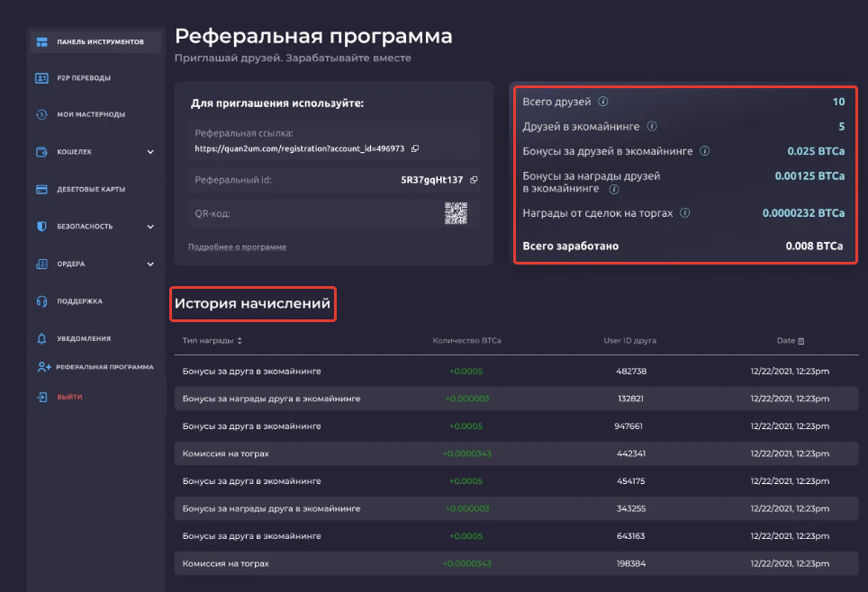Viewport: 868px width, 592px height.
Task: Click the Выйти logout link
Action: 69,397
